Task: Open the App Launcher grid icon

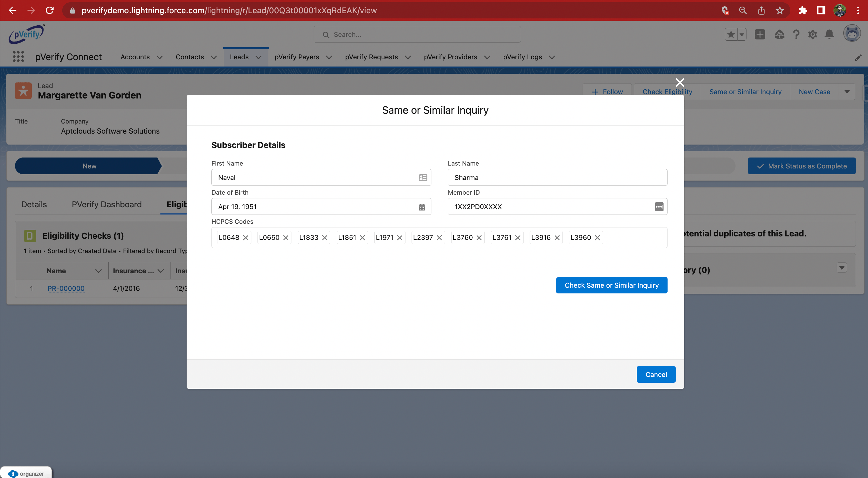Action: pos(18,57)
